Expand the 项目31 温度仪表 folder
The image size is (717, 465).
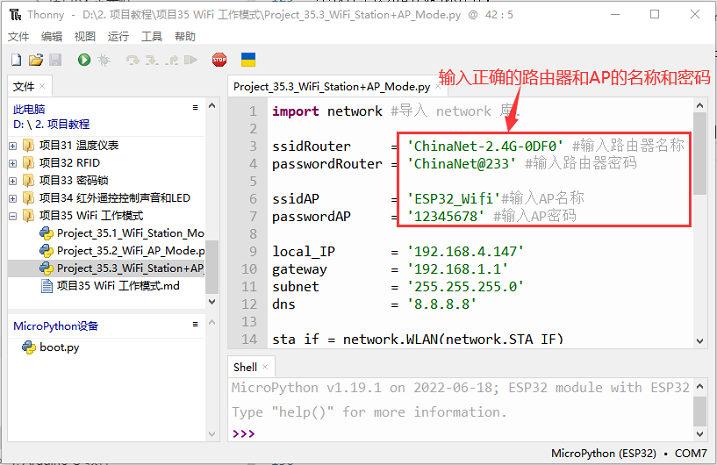pyautogui.click(x=13, y=145)
